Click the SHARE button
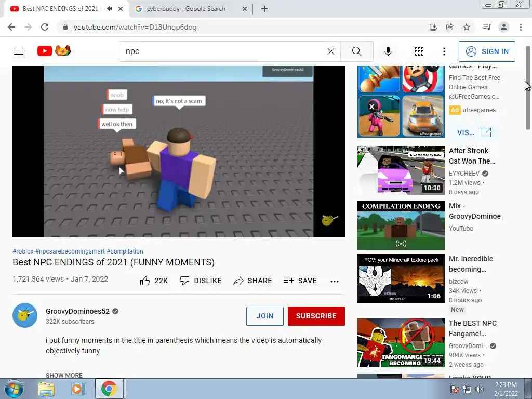 (x=253, y=281)
